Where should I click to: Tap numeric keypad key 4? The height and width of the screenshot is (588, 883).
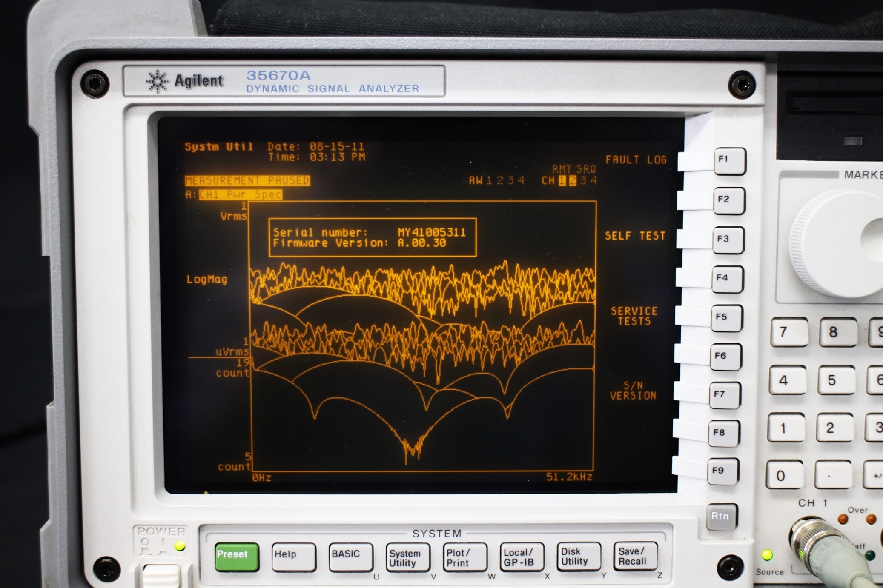(x=788, y=380)
